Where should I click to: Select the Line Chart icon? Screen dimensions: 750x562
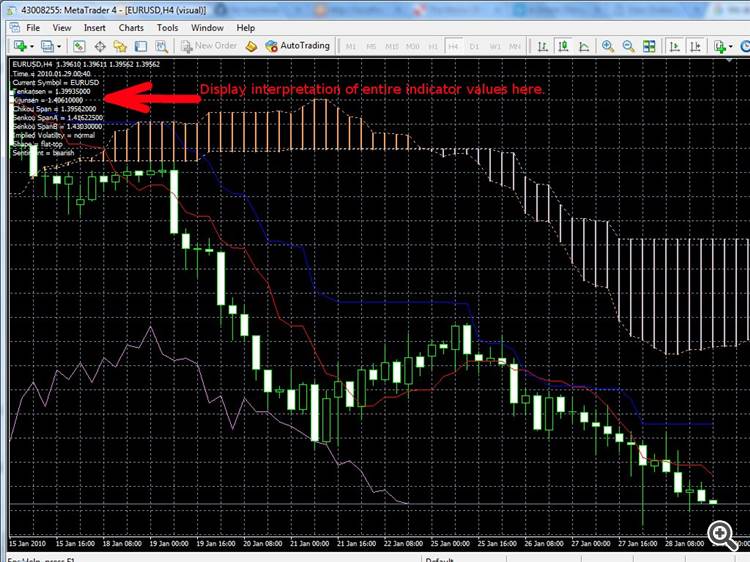[x=584, y=46]
